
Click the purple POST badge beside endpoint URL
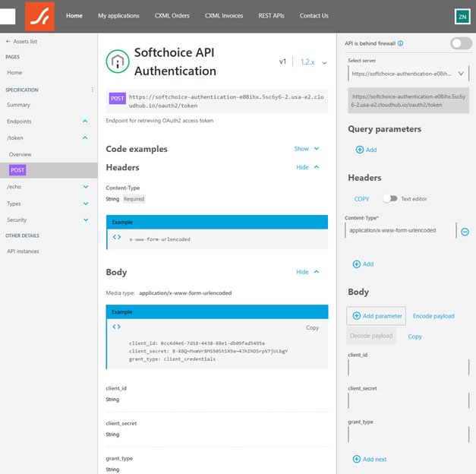(x=118, y=99)
